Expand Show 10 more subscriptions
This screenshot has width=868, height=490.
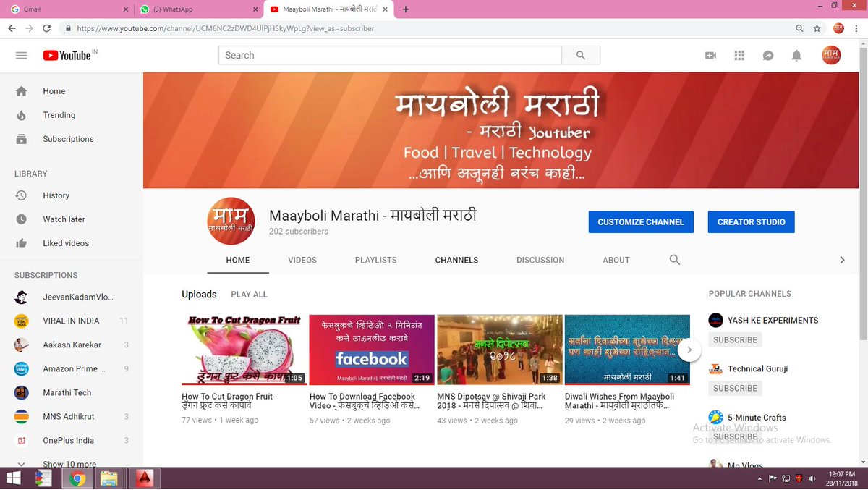[71, 465]
